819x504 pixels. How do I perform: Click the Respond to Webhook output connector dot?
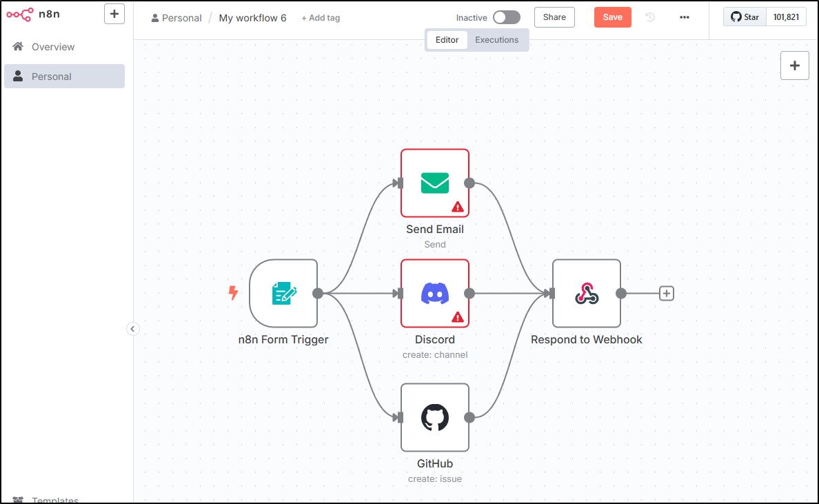(621, 294)
